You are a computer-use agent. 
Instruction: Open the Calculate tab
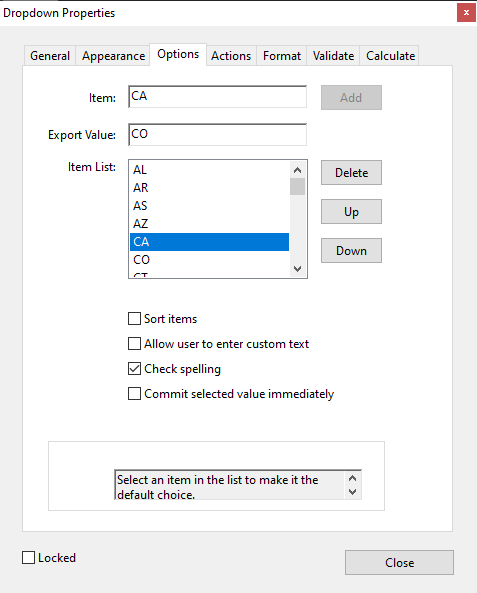click(390, 56)
